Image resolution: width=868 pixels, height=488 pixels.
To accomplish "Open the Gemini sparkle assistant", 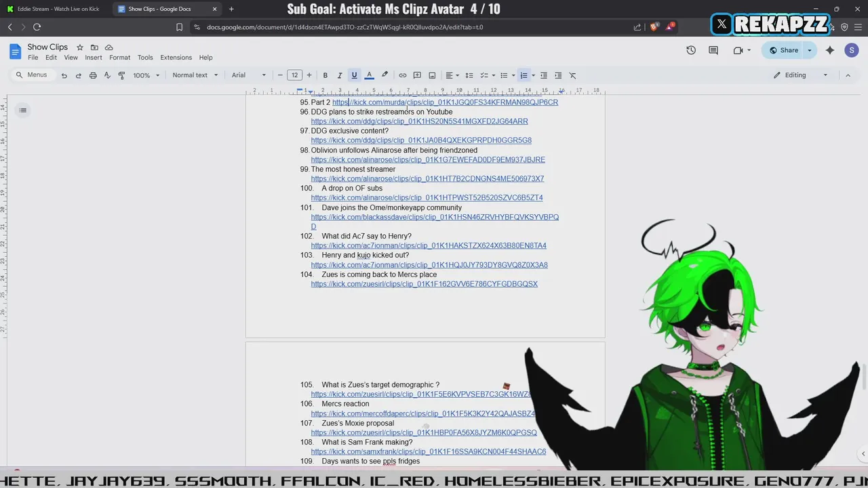I will tap(830, 50).
